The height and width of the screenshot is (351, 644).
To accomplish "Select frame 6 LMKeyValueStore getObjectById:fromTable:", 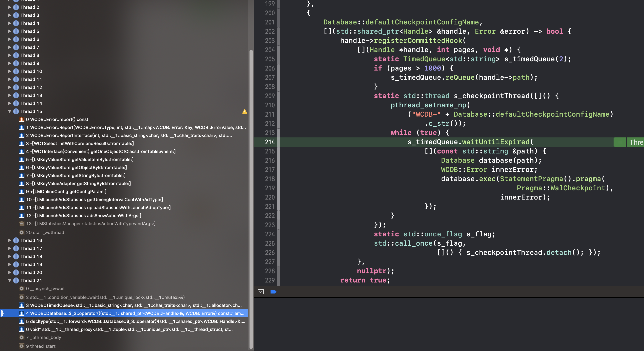I will 76,168.
